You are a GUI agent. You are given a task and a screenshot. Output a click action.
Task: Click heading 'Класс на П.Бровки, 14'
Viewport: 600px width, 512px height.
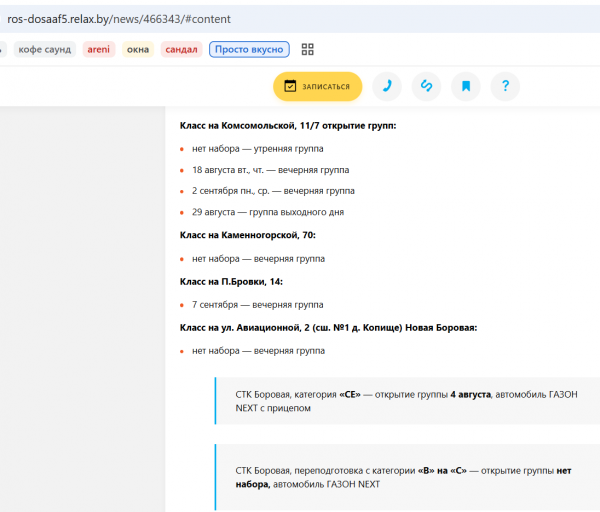(232, 282)
